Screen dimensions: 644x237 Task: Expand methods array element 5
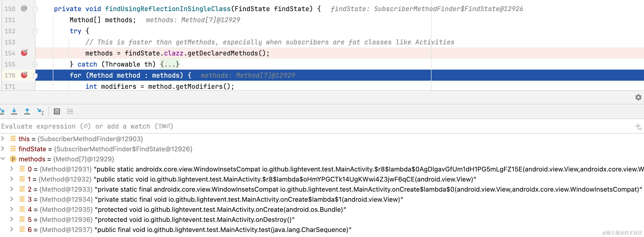(12, 219)
